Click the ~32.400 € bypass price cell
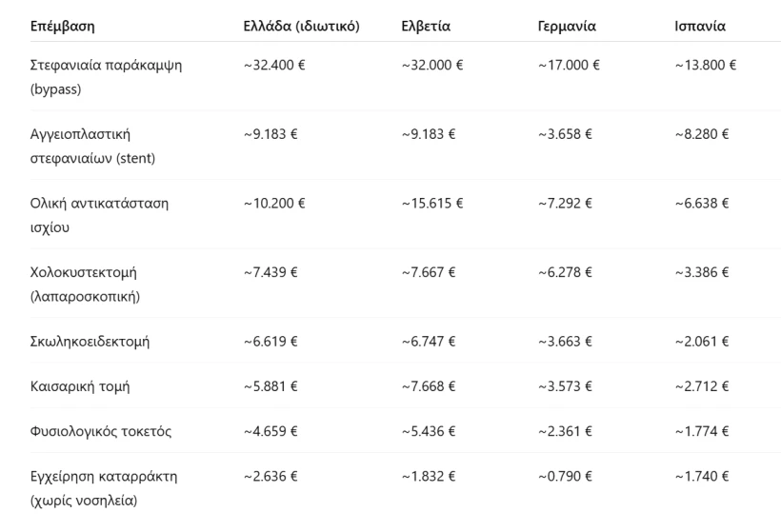 pos(276,65)
